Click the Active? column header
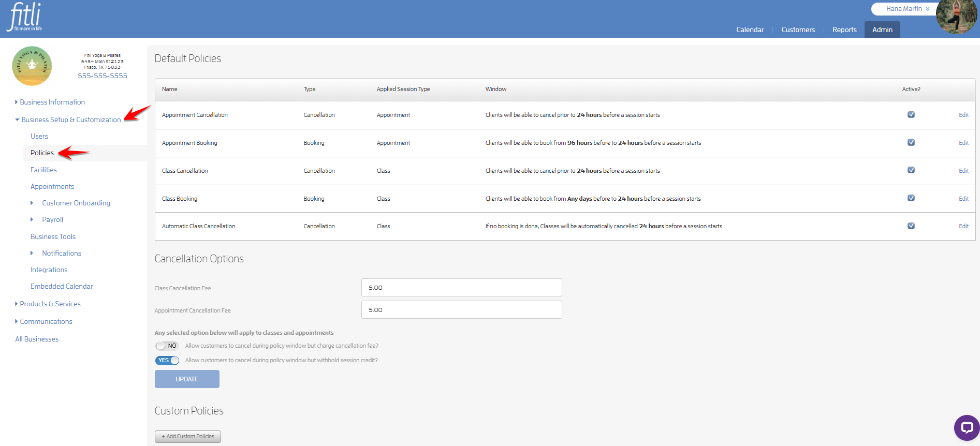 pyautogui.click(x=911, y=89)
